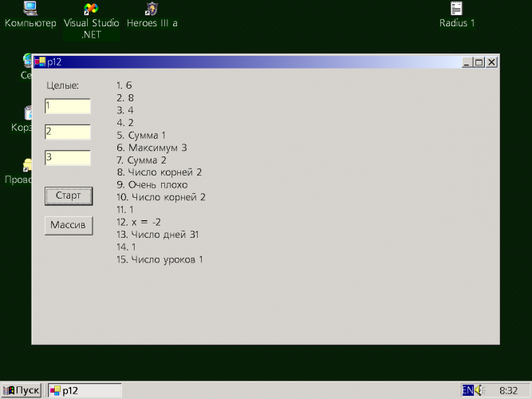Image resolution: width=532 pixels, height=399 pixels.
Task: Click the result line '2. 8'
Action: tap(125, 98)
